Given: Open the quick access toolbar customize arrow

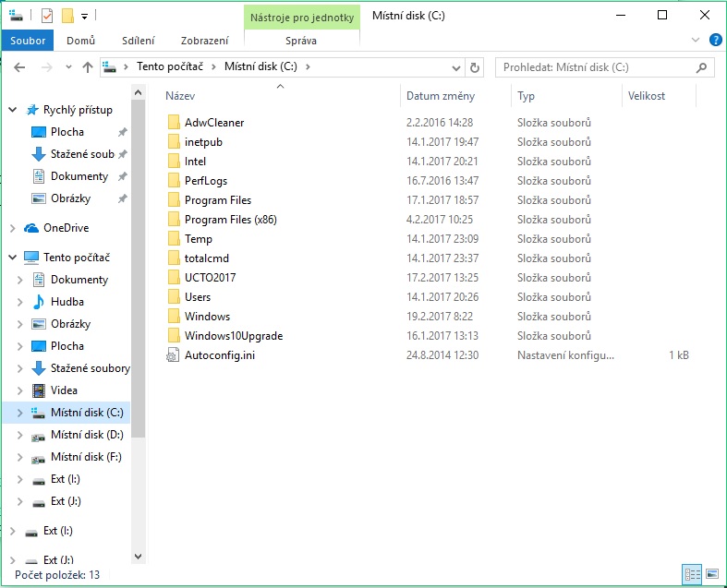Looking at the screenshot, I should 84,17.
